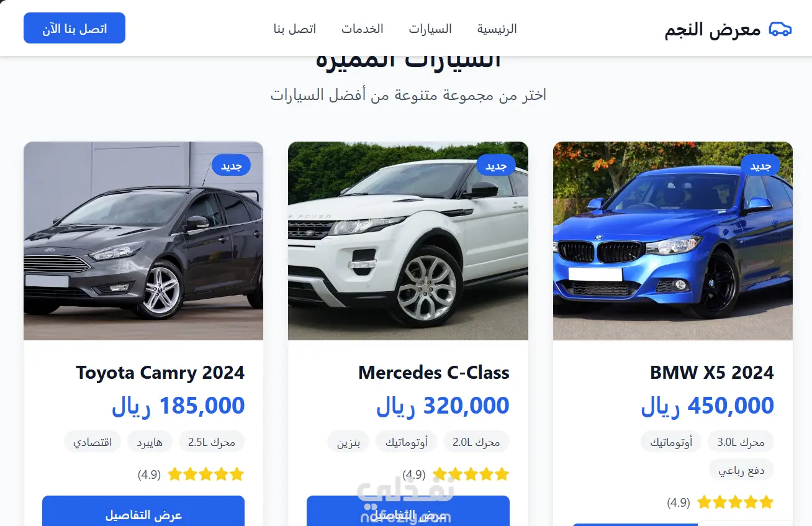This screenshot has height=526, width=812.
Task: Click the جديد badge on Toyota card
Action: click(x=231, y=165)
